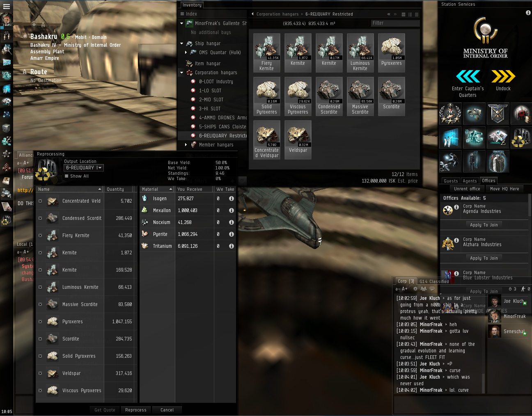Image resolution: width=532 pixels, height=416 pixels.
Task: Cancel the reprocessing window
Action: [167, 410]
